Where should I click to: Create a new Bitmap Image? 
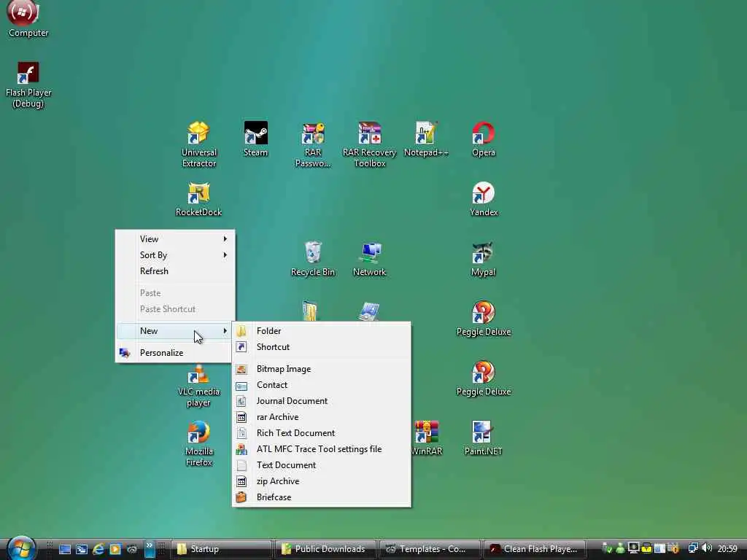pyautogui.click(x=321, y=369)
